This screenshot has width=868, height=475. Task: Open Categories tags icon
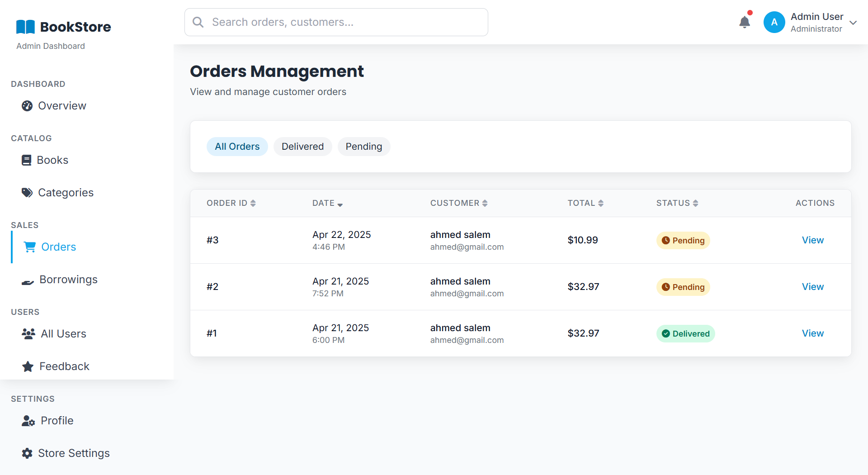pos(27,193)
